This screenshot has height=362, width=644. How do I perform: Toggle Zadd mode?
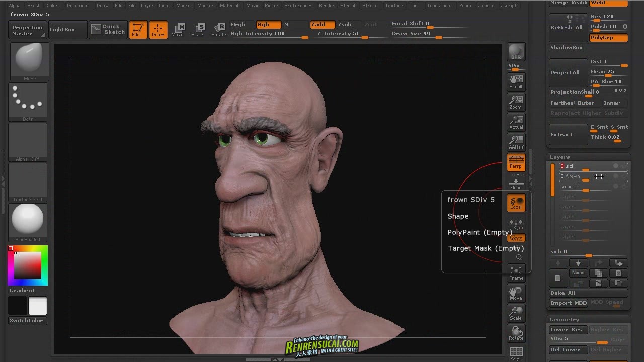click(323, 24)
